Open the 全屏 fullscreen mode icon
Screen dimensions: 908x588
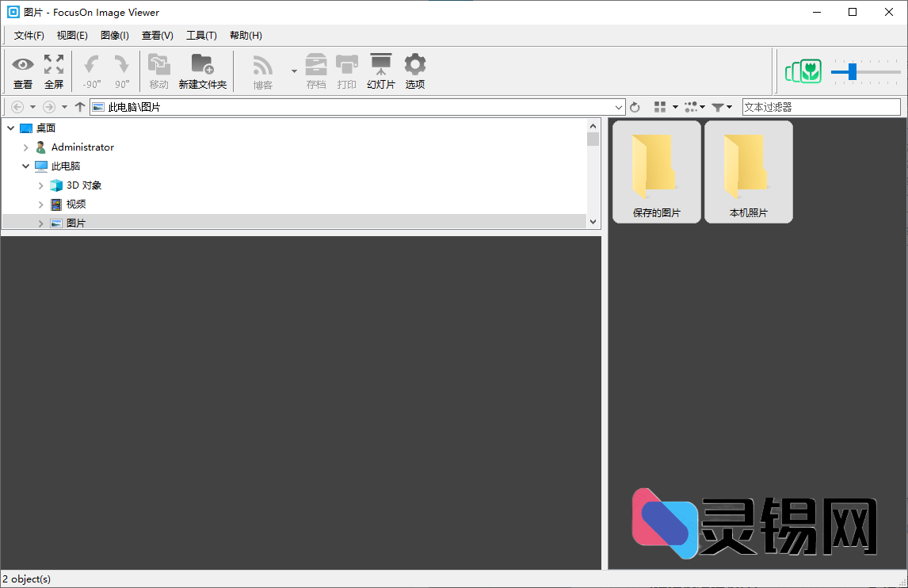click(54, 70)
